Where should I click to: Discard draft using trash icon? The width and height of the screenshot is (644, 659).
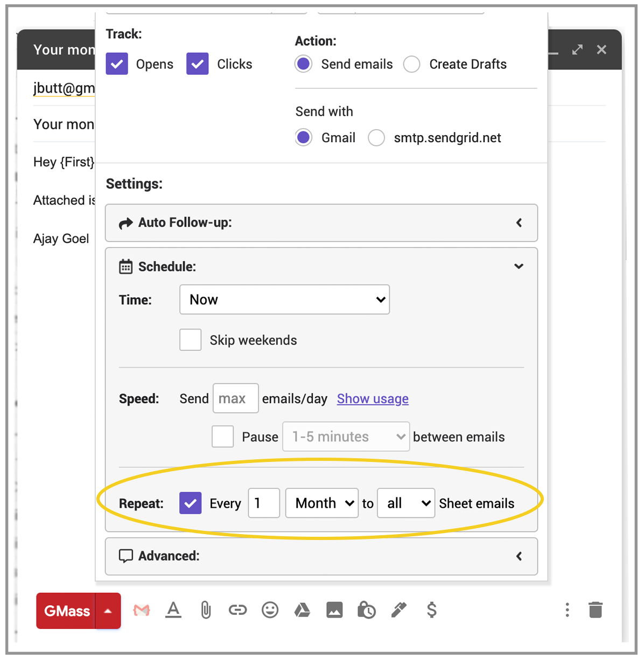click(596, 610)
